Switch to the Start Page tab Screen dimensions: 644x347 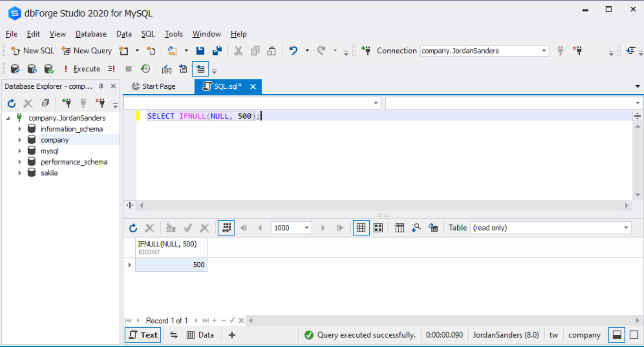pos(153,86)
